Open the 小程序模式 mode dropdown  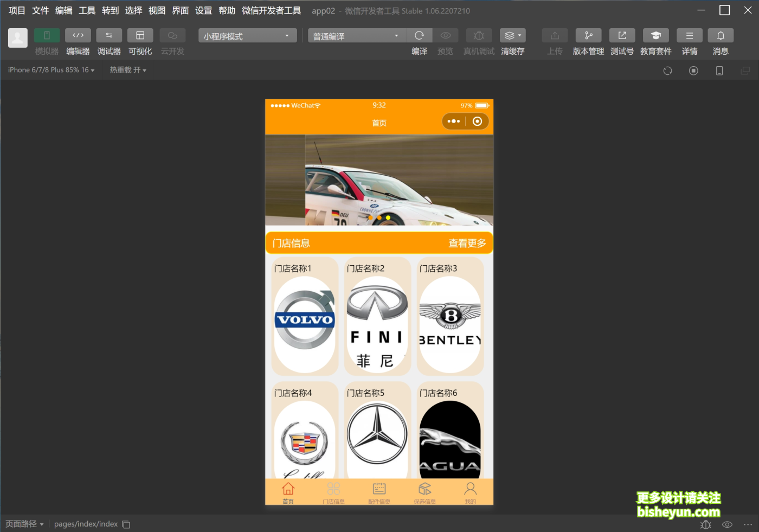[x=247, y=36]
